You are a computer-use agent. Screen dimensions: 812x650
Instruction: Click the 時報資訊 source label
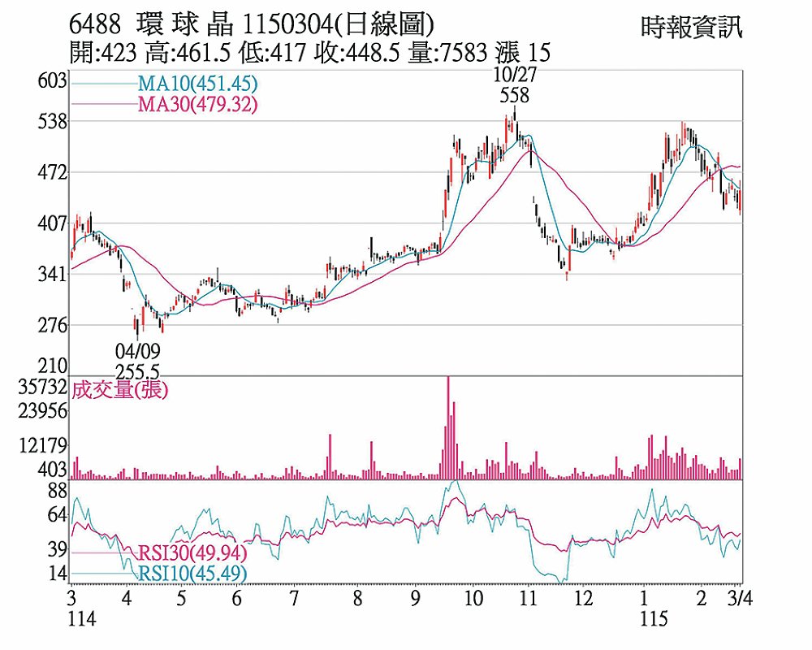pyautogui.click(x=691, y=28)
